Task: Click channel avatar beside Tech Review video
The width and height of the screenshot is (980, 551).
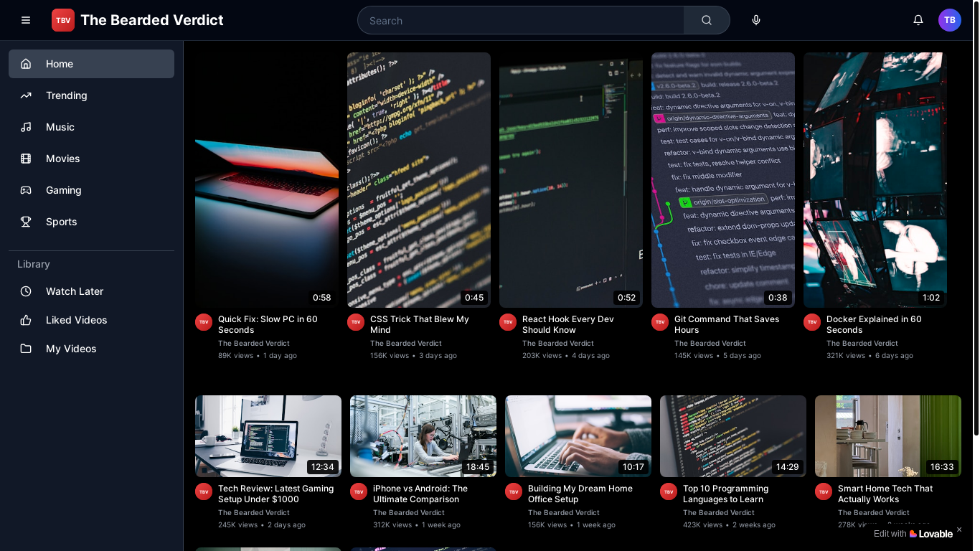Action: (204, 491)
